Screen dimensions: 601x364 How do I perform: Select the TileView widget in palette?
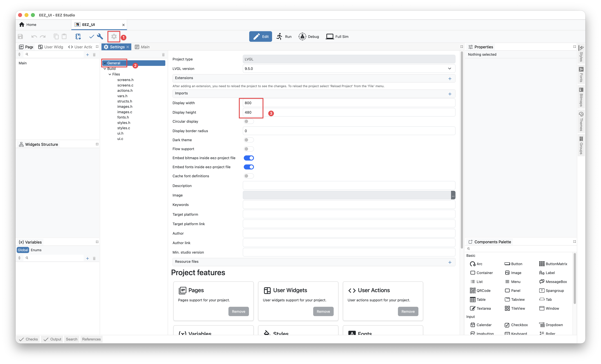coord(515,308)
